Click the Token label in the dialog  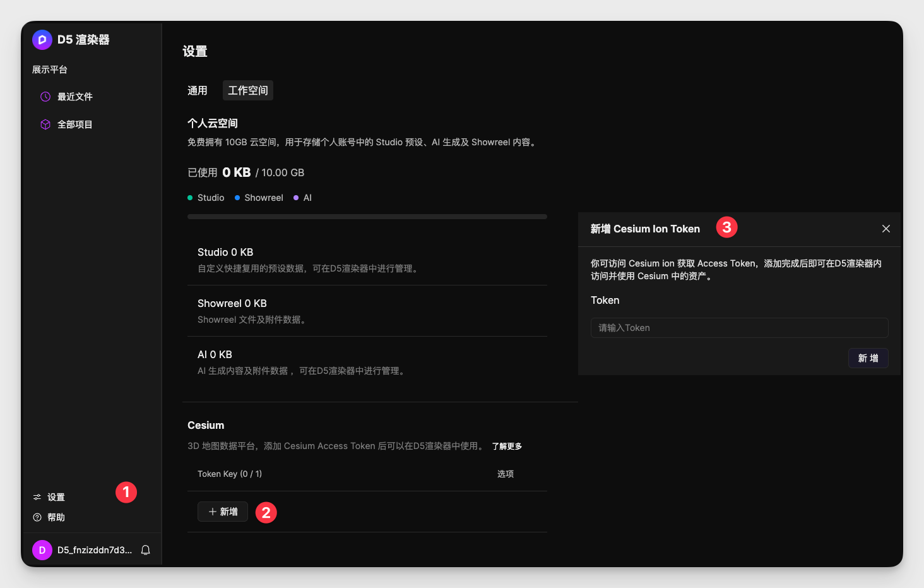click(605, 300)
